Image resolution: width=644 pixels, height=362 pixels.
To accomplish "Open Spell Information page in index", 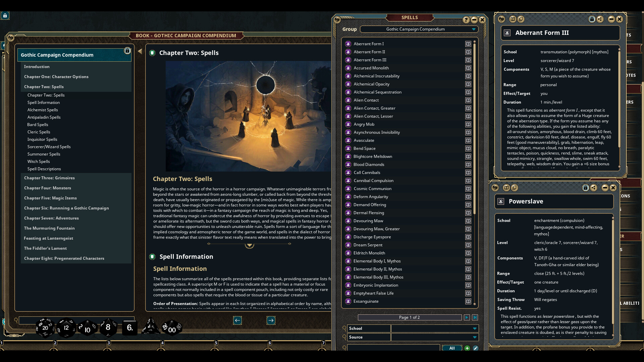I will (x=44, y=103).
